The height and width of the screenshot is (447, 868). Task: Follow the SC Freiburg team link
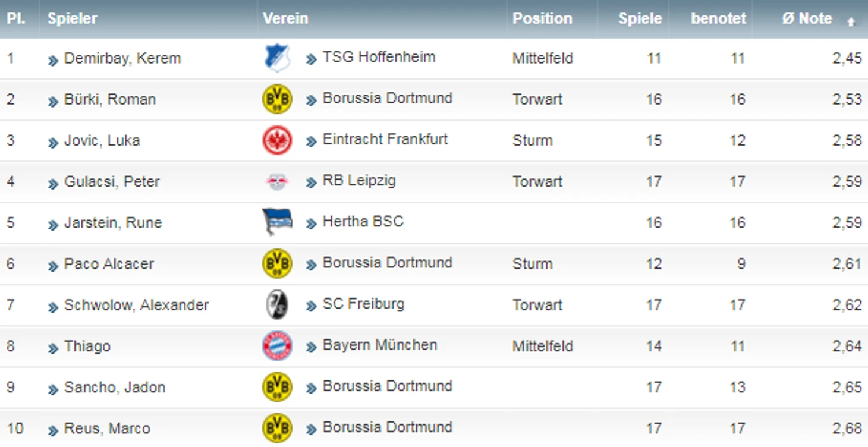point(363,304)
